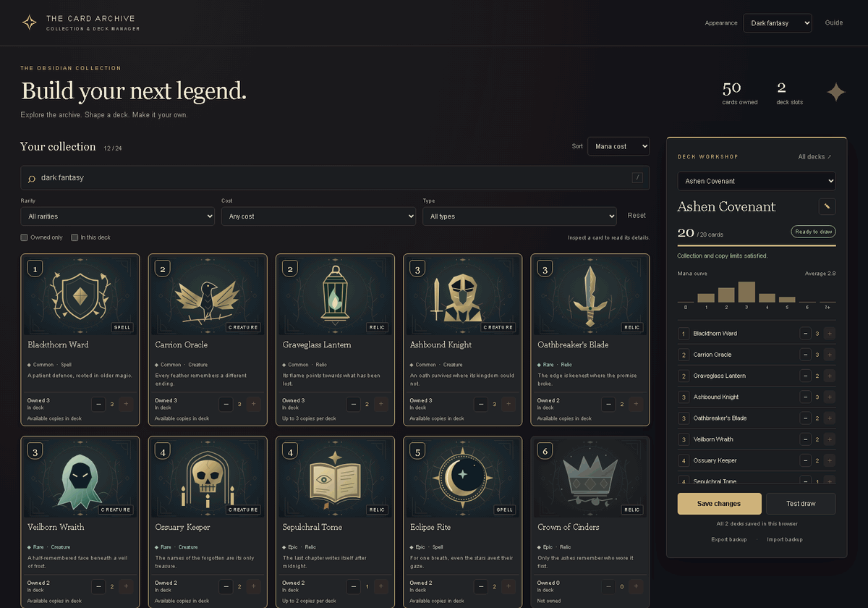The width and height of the screenshot is (868, 608).
Task: Open the Veilborn Wraith hooded figure artwork
Action: click(x=80, y=478)
